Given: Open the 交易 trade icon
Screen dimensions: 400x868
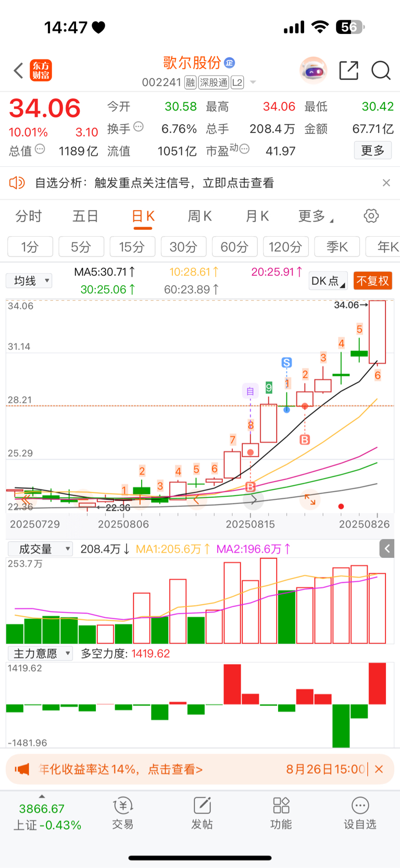Looking at the screenshot, I should [x=123, y=813].
